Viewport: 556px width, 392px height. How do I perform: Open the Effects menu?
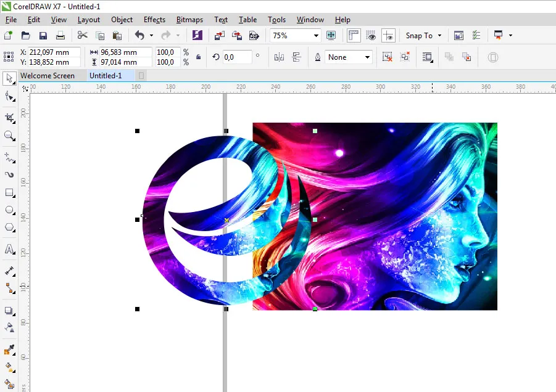(154, 20)
